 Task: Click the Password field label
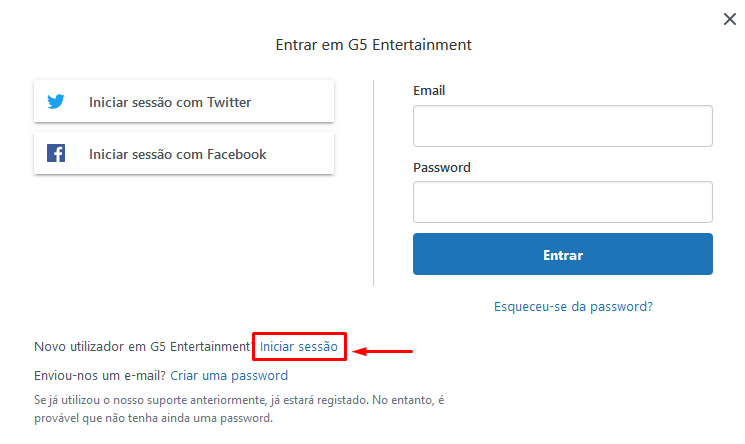click(x=442, y=167)
